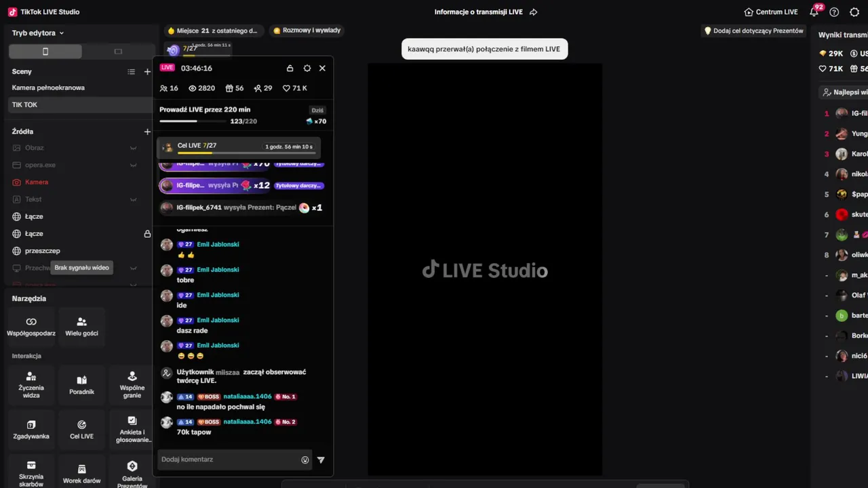Click Prowadź LIVE 123/220 progress bar
The height and width of the screenshot is (488, 868).
pos(193,121)
